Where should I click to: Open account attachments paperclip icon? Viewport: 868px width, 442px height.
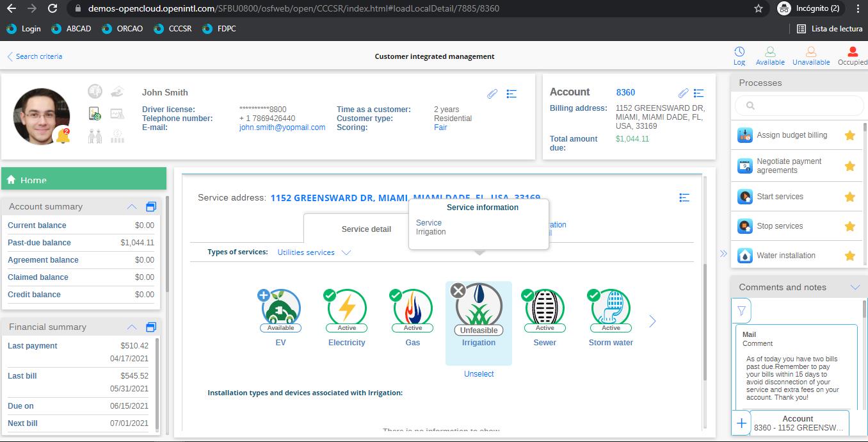[x=684, y=93]
